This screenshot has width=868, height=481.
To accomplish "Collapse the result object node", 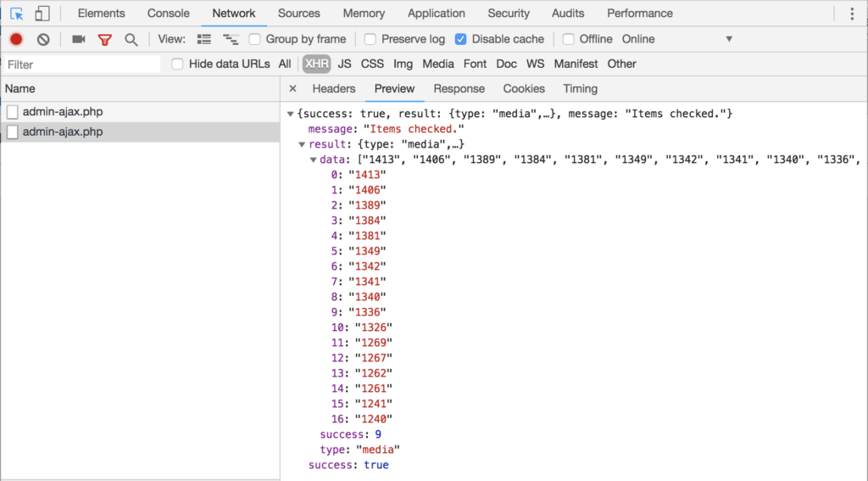I will [x=302, y=144].
